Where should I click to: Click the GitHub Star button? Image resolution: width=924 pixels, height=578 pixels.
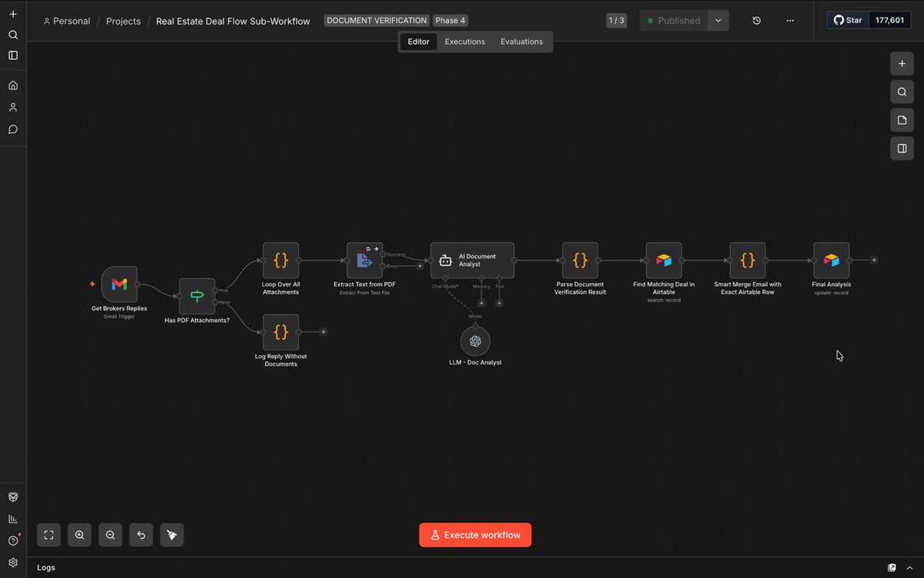[x=848, y=20]
